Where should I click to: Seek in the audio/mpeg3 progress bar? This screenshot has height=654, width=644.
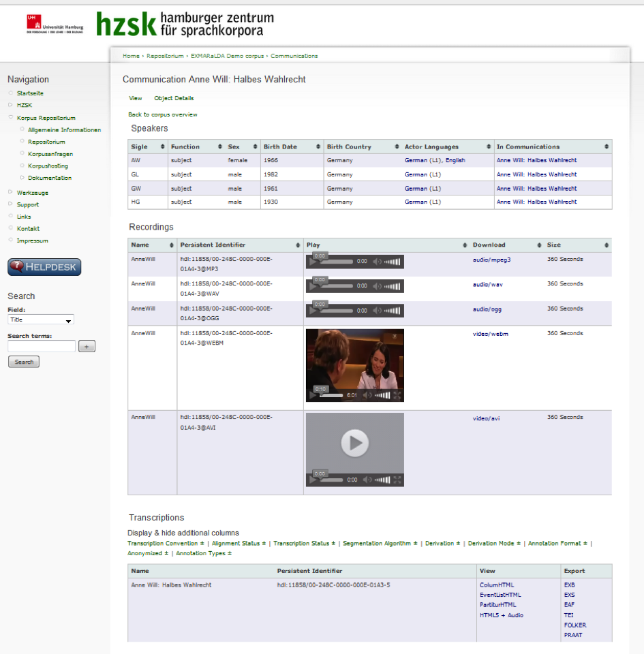click(x=336, y=262)
